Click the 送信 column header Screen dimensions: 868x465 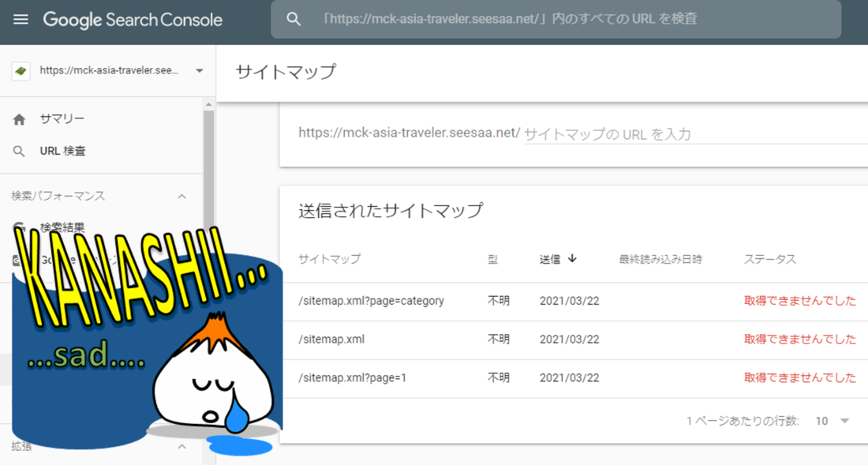pos(550,259)
